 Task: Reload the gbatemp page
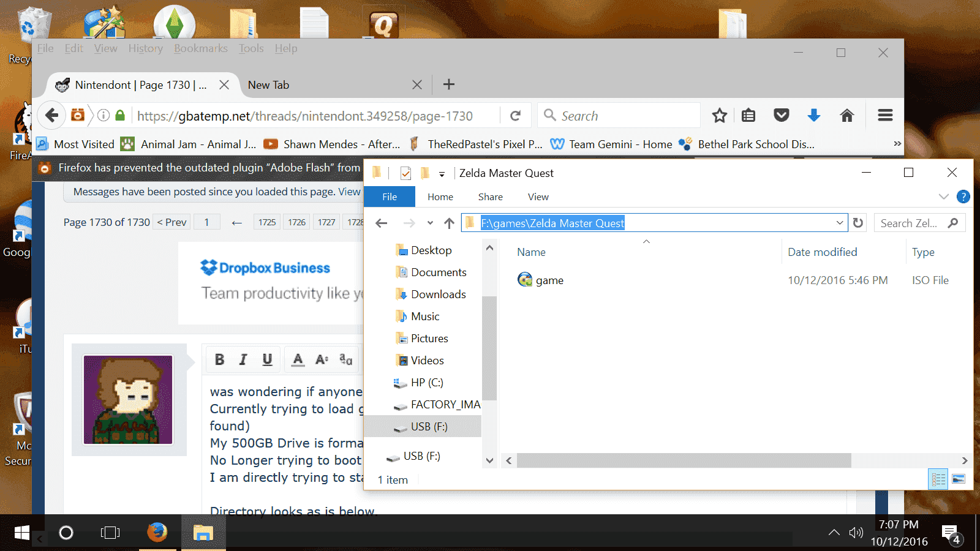(516, 116)
